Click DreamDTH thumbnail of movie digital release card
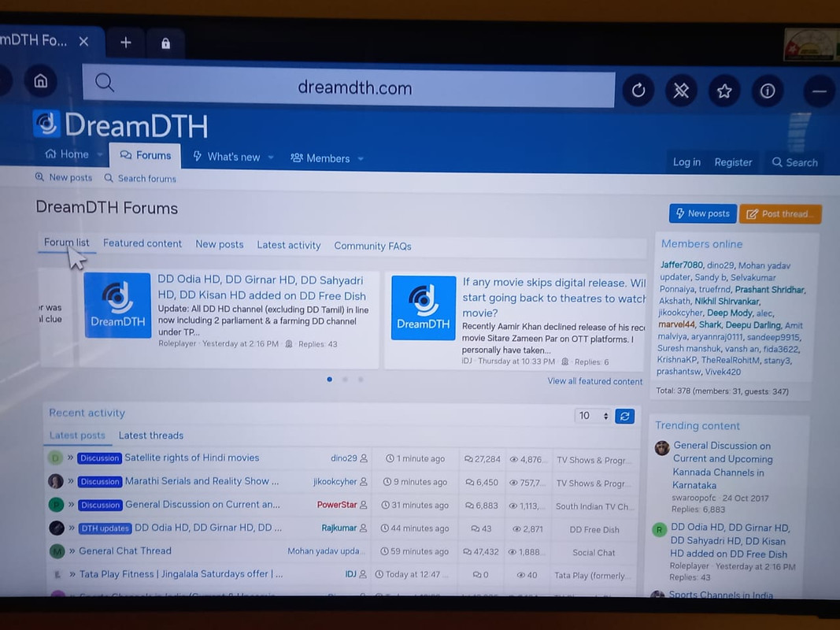Image resolution: width=840 pixels, height=630 pixels. click(x=424, y=308)
